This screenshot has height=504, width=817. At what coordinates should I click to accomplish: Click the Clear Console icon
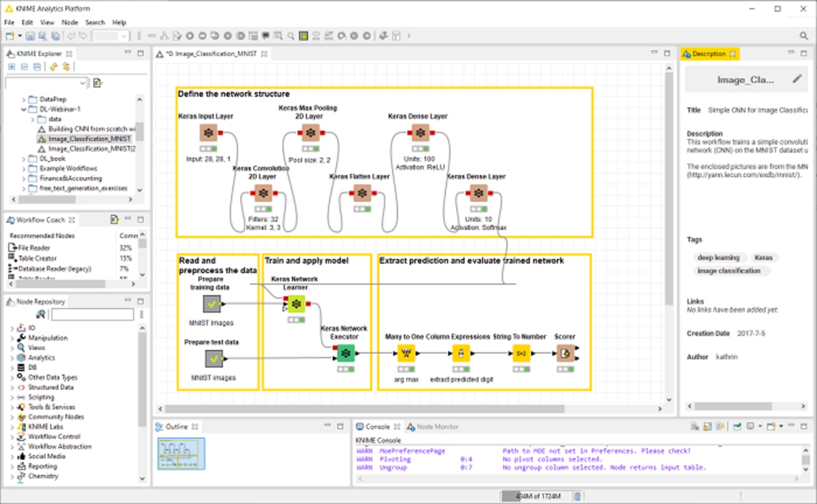[x=695, y=426]
